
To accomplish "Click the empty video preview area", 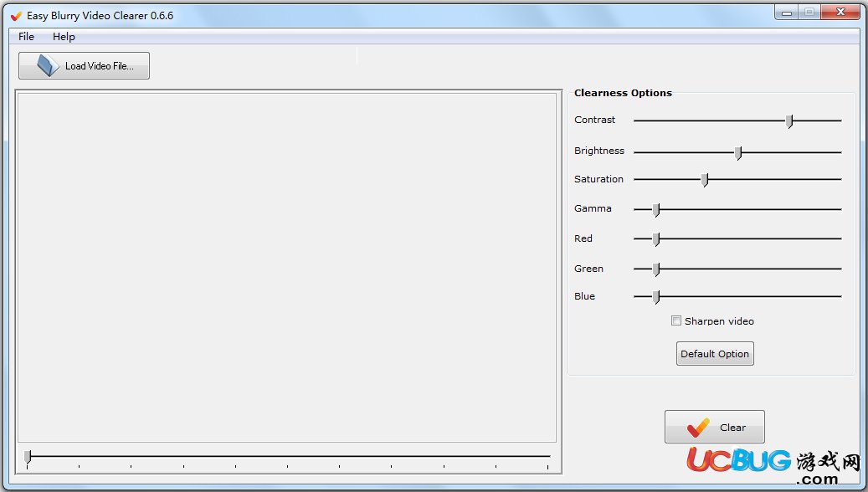I will (287, 267).
